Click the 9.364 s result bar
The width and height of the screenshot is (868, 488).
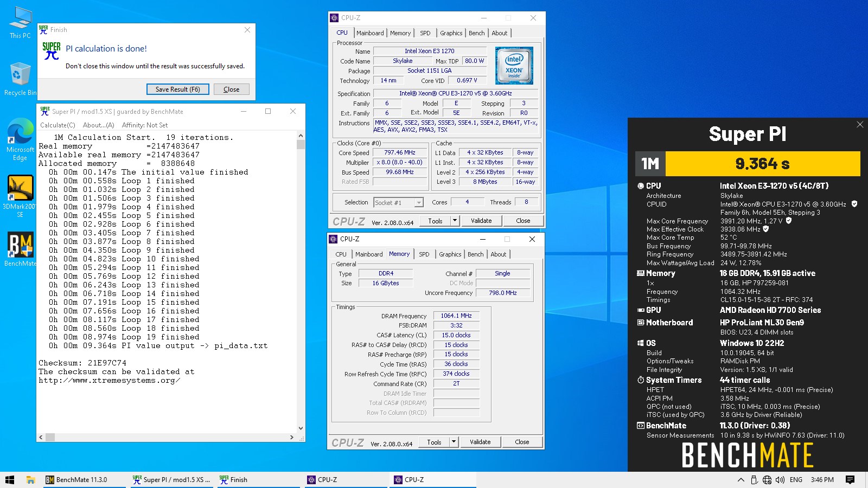[x=763, y=164]
